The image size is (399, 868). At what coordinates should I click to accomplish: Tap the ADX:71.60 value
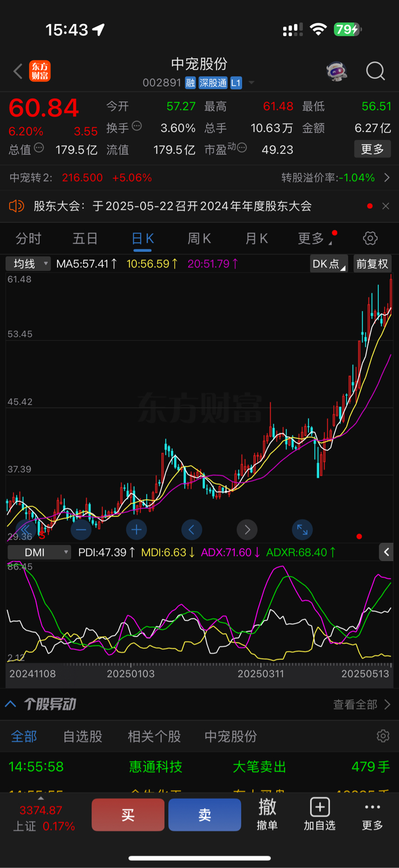pos(231,552)
